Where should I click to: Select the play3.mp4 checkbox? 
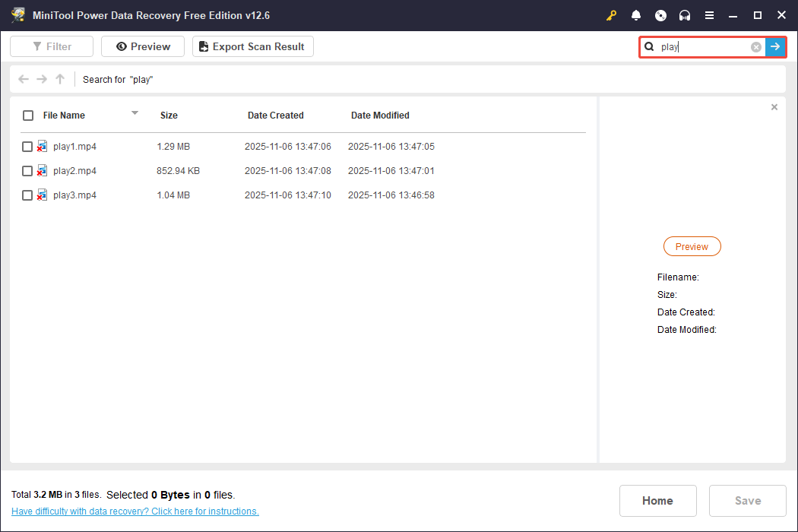coord(27,195)
